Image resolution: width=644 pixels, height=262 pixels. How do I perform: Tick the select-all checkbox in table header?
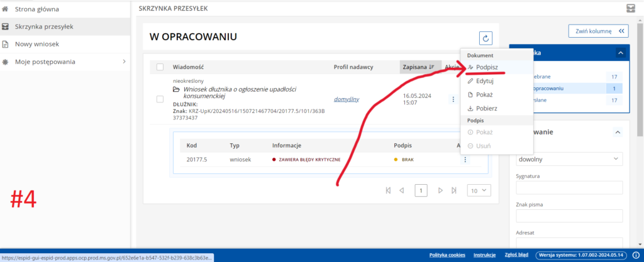click(x=160, y=67)
